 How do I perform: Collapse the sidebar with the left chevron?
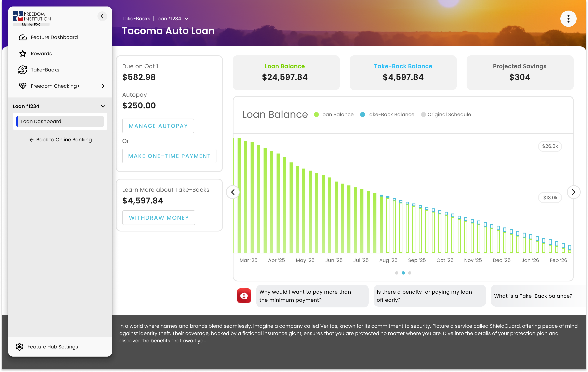click(x=102, y=16)
